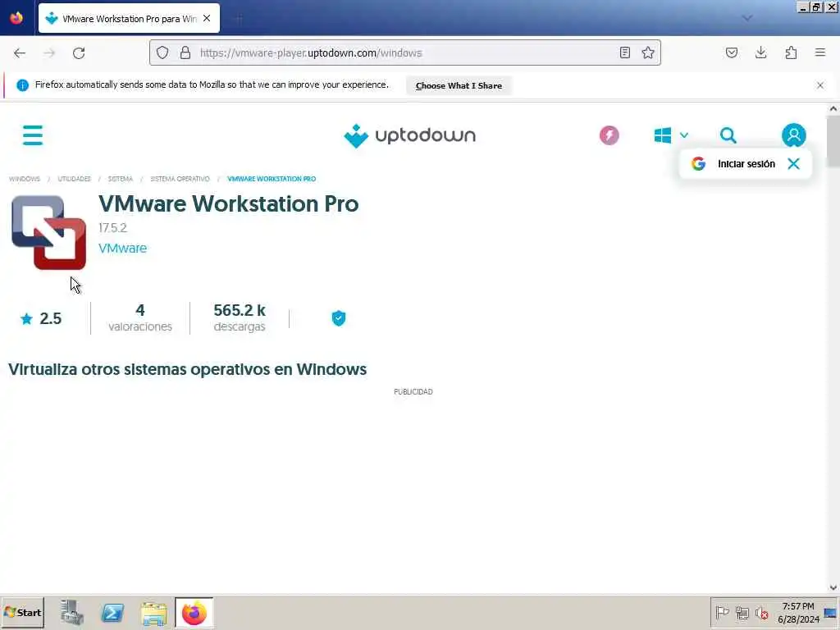Image resolution: width=840 pixels, height=630 pixels.
Task: Click the VMware Workstation Pro app icon
Action: point(48,232)
